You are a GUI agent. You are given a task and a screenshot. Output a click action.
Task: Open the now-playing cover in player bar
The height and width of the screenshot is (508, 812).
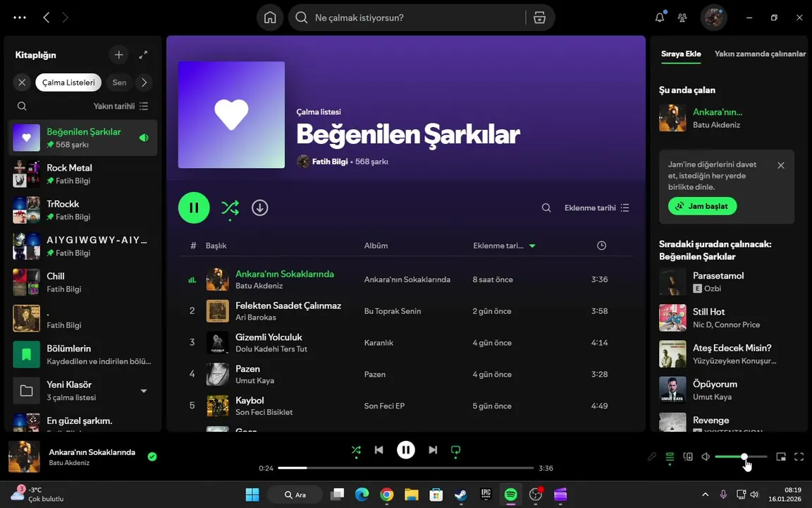click(24, 456)
